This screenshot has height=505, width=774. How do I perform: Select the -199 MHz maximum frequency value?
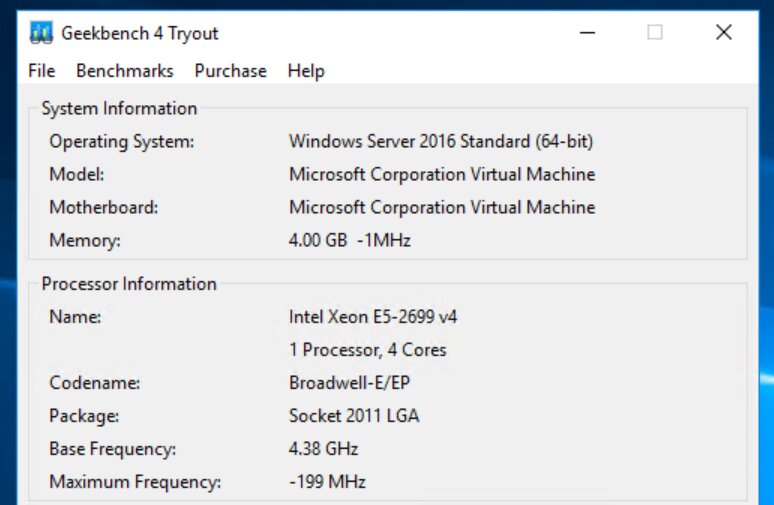point(327,482)
